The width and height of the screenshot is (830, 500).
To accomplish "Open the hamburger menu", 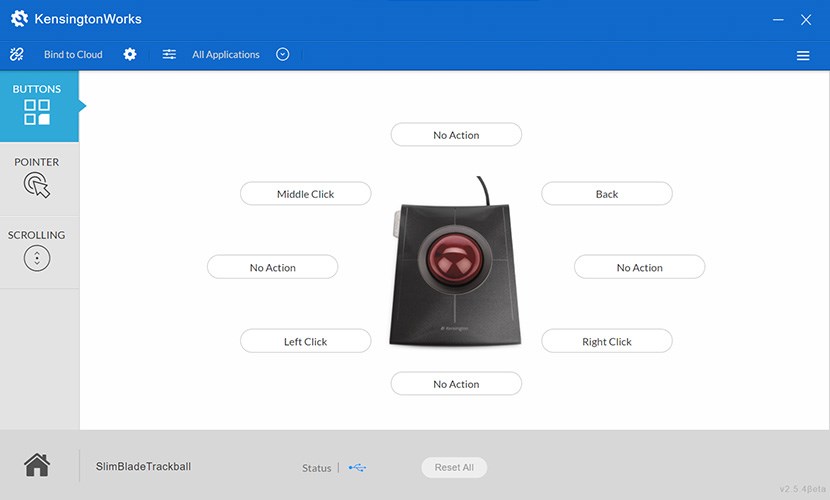I will click(x=803, y=56).
